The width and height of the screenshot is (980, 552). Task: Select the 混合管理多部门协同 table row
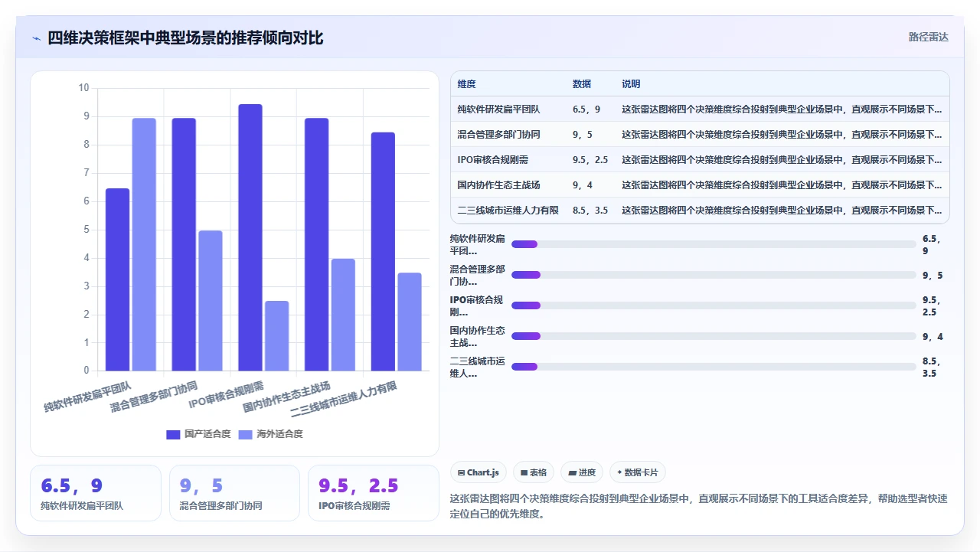pyautogui.click(x=700, y=135)
